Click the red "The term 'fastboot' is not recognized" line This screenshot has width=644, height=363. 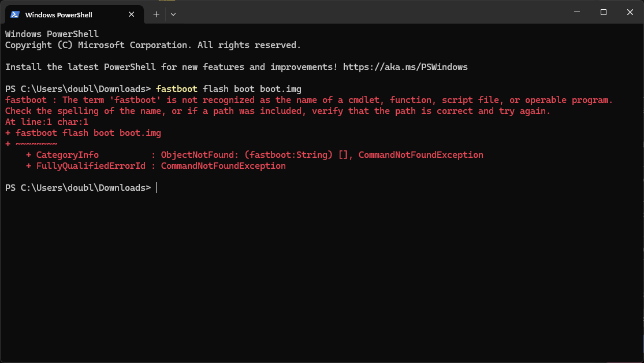click(x=309, y=100)
